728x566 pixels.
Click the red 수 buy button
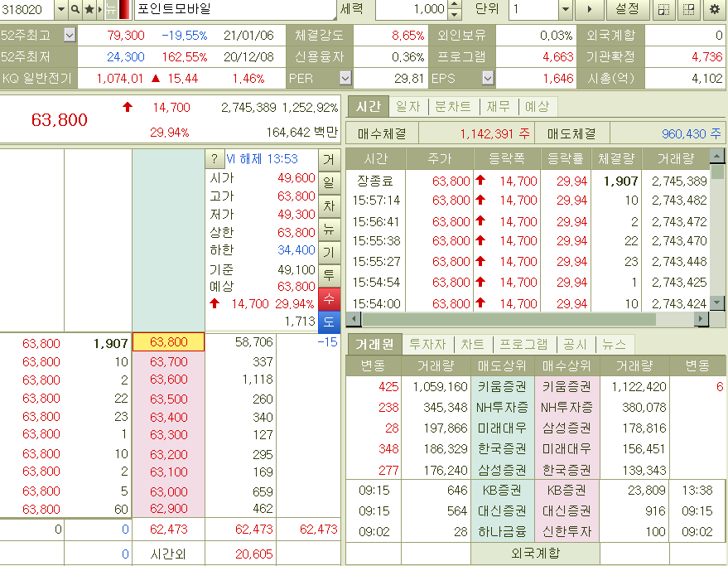click(329, 299)
